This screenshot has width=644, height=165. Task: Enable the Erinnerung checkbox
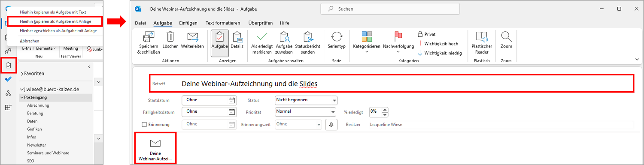pyautogui.click(x=144, y=125)
